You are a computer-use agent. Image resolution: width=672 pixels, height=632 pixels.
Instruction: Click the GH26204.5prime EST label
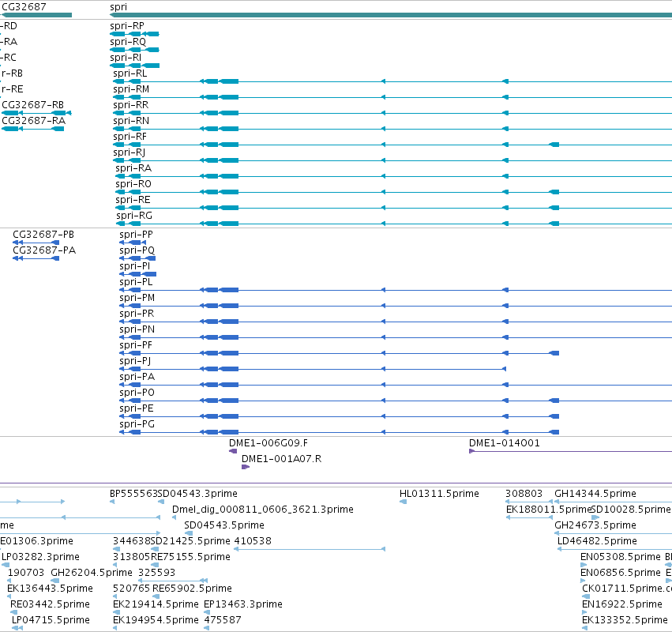click(92, 574)
